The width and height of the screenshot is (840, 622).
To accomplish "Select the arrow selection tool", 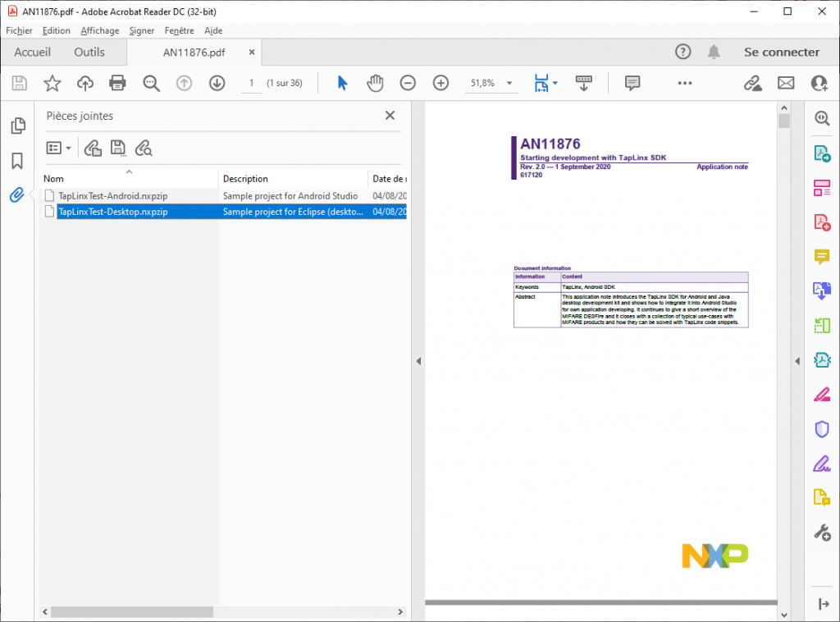I will [x=342, y=83].
